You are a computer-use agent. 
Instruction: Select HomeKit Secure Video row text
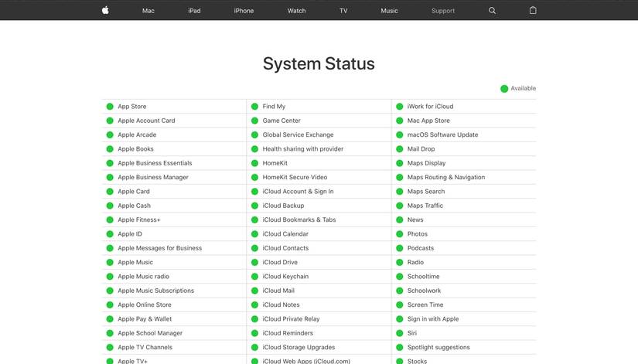pyautogui.click(x=295, y=177)
